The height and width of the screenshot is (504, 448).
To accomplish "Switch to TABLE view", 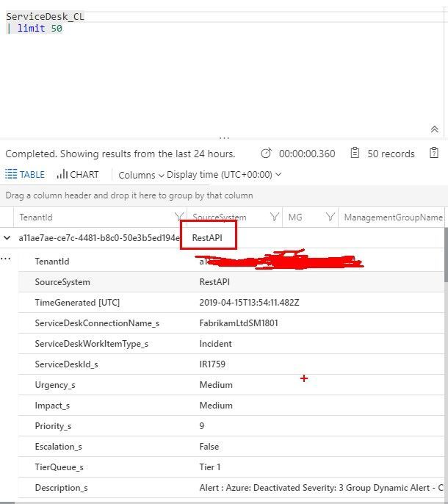I will (x=25, y=174).
